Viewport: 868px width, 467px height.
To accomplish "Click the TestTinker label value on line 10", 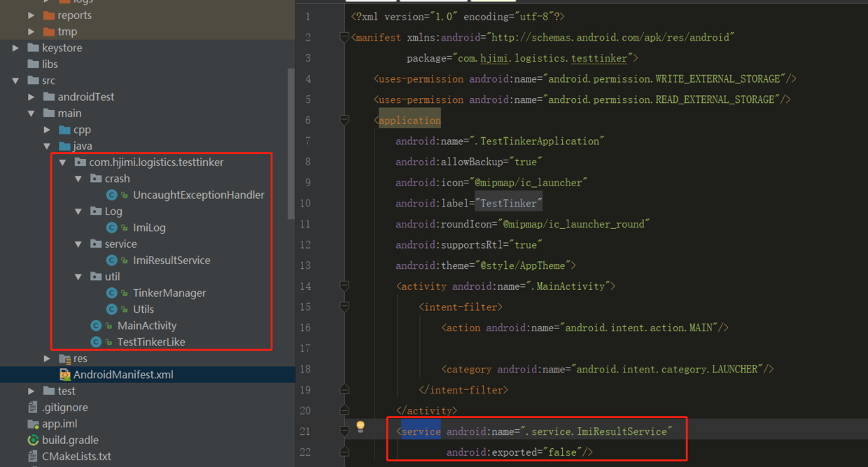I will 509,203.
